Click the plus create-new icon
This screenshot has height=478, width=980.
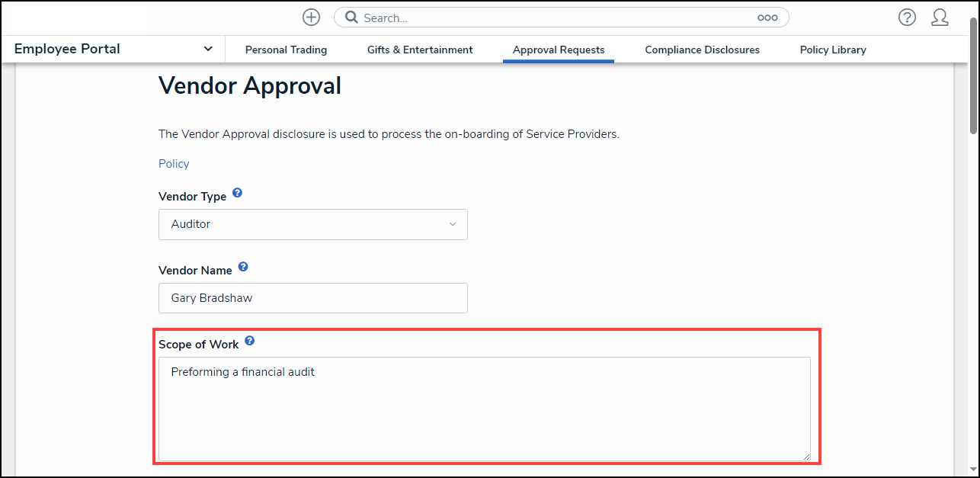point(311,18)
